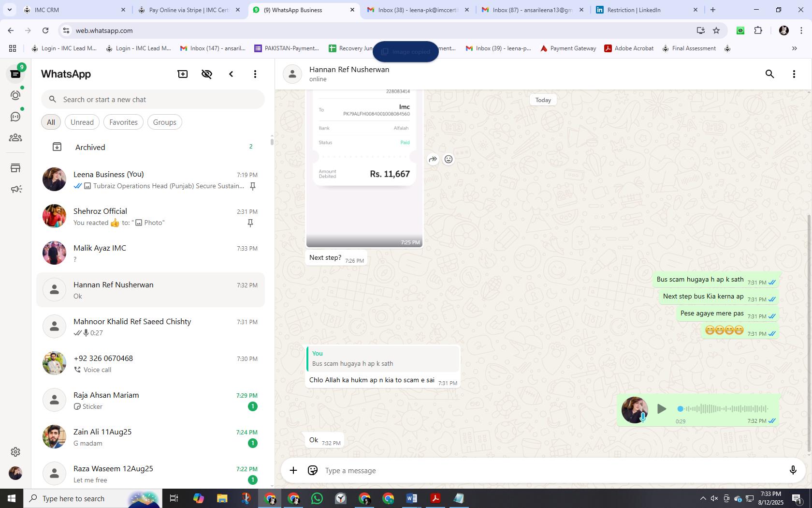
Task: Reload the WhatsApp web page
Action: pyautogui.click(x=45, y=30)
